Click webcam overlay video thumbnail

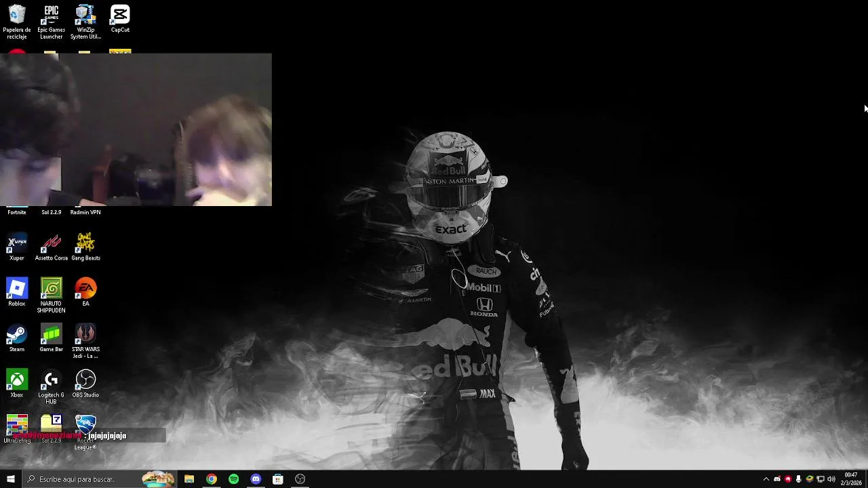coord(136,129)
